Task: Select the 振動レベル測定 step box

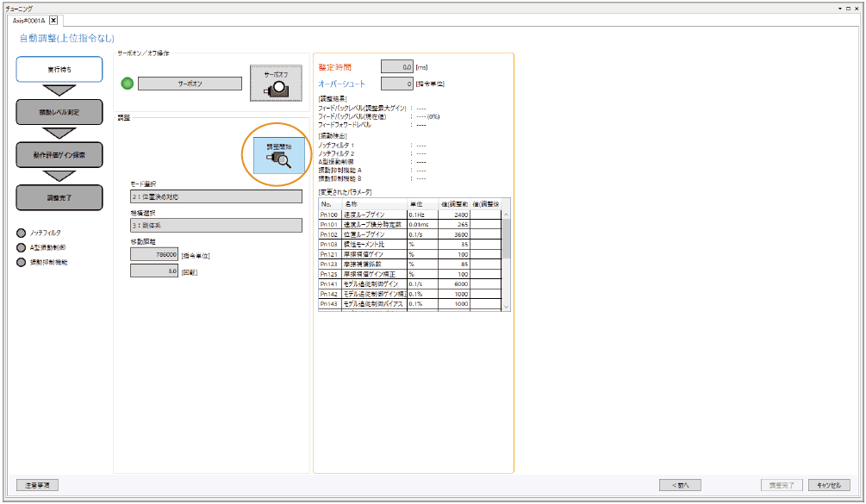Action: pos(59,112)
